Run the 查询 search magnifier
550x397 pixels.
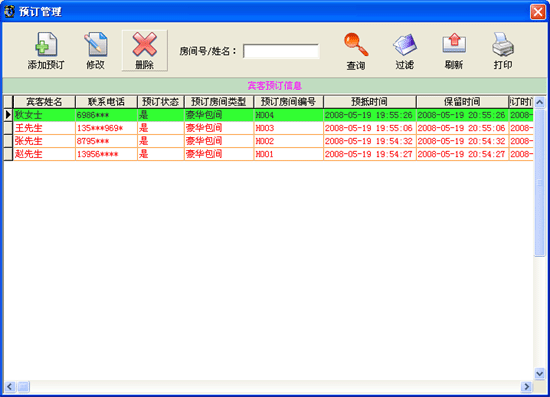tap(356, 51)
